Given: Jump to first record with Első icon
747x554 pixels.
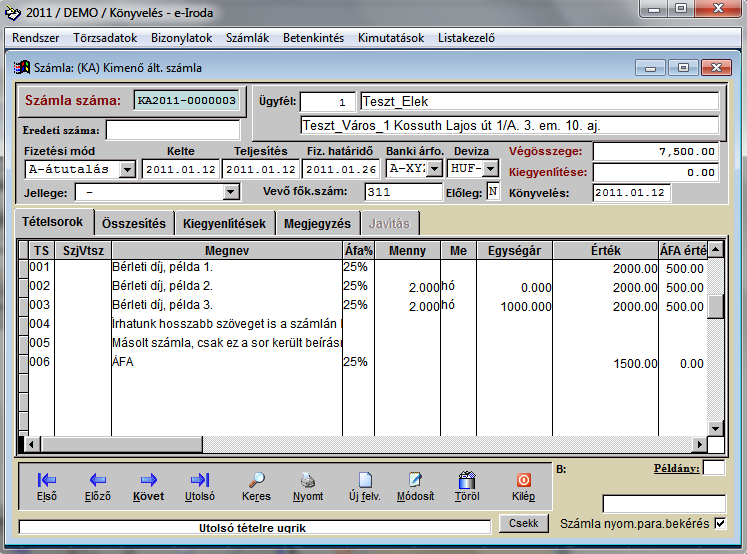Looking at the screenshot, I should 46,480.
